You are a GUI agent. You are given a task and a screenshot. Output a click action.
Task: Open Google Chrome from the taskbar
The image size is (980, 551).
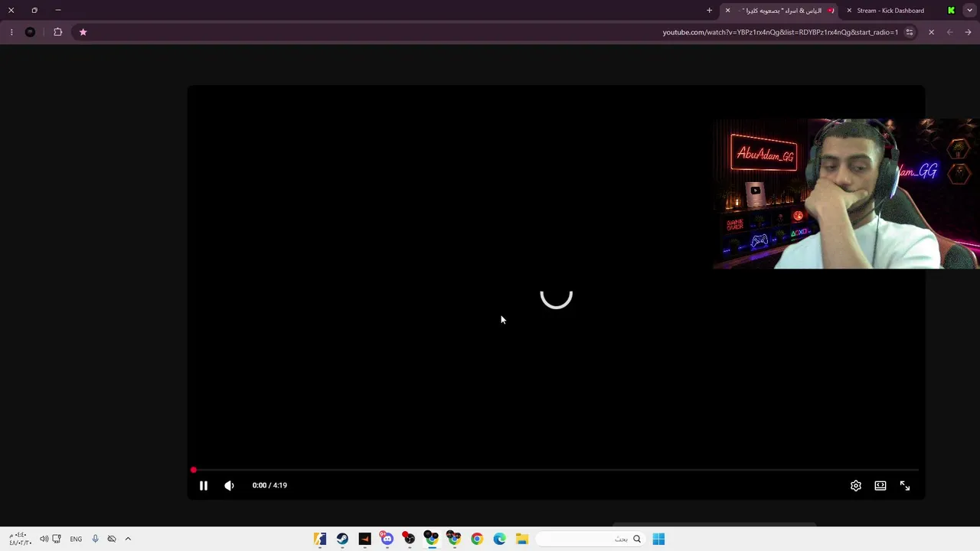coord(477,539)
